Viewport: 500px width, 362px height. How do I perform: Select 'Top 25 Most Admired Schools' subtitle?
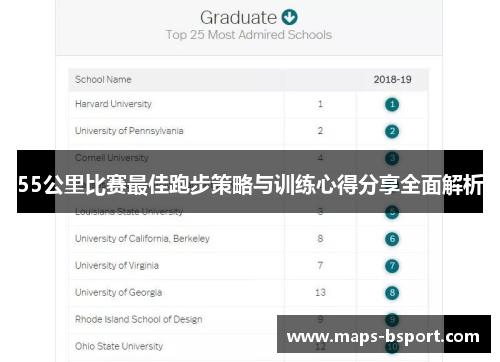[x=249, y=35]
